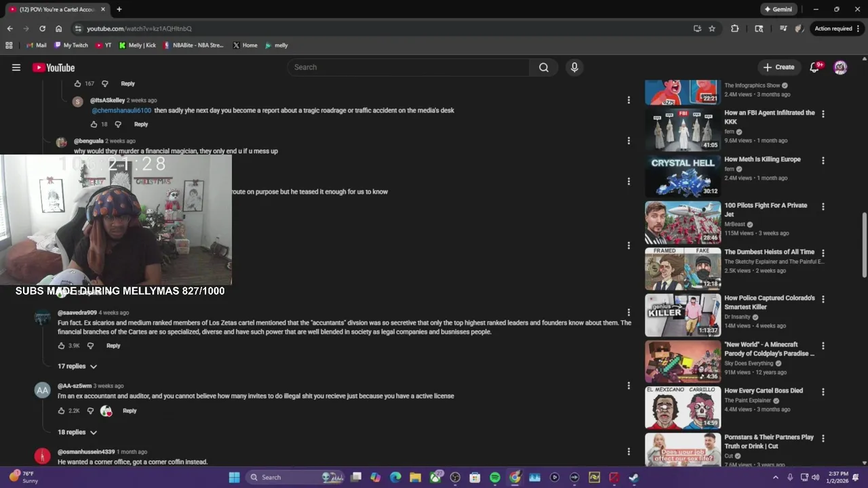The height and width of the screenshot is (488, 868).
Task: Click the search magnifier button
Action: (544, 67)
